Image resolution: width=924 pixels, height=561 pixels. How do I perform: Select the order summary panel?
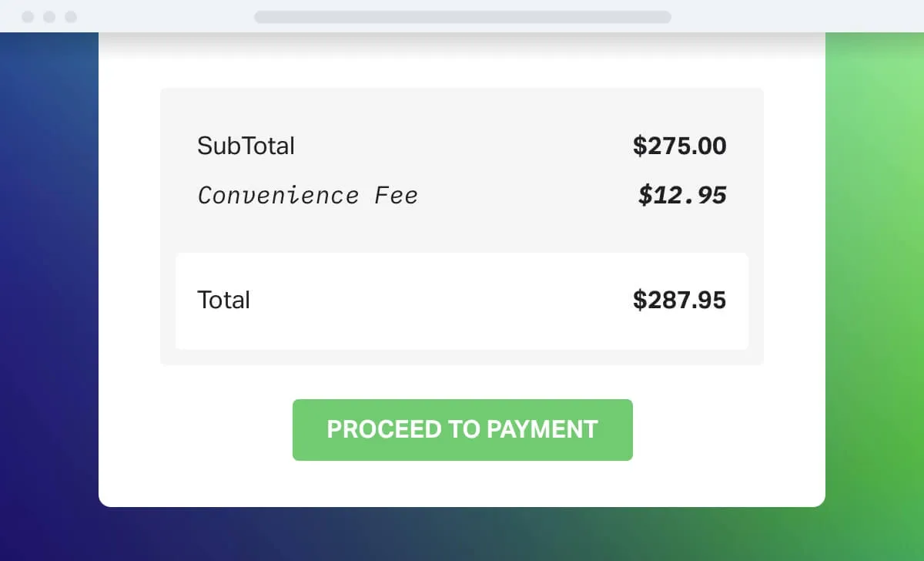462,225
